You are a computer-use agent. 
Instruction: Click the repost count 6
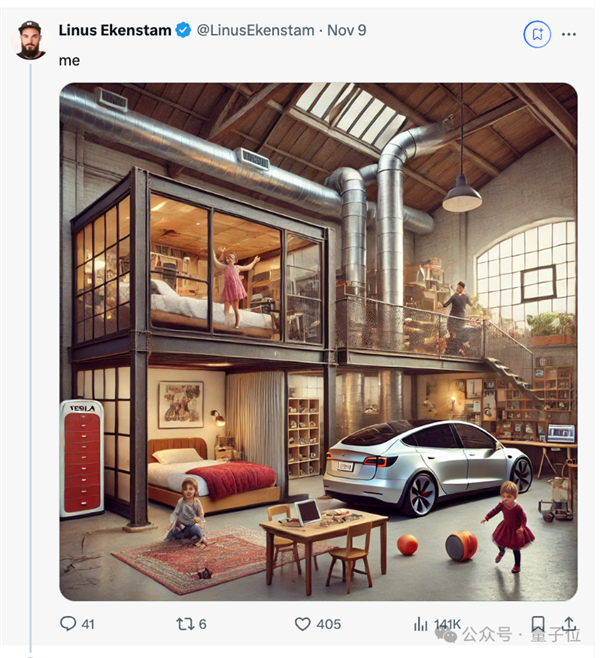click(x=203, y=624)
